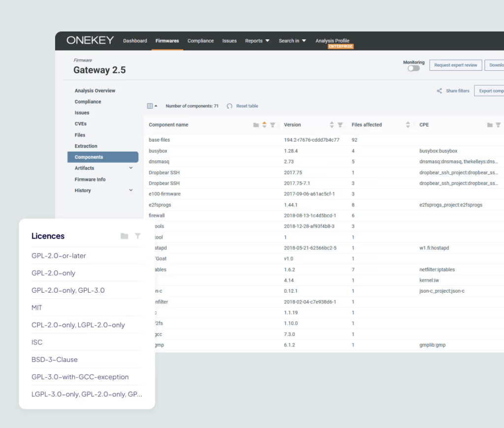Click the folder icon in Component name column
Image resolution: width=504 pixels, height=428 pixels.
coord(256,125)
